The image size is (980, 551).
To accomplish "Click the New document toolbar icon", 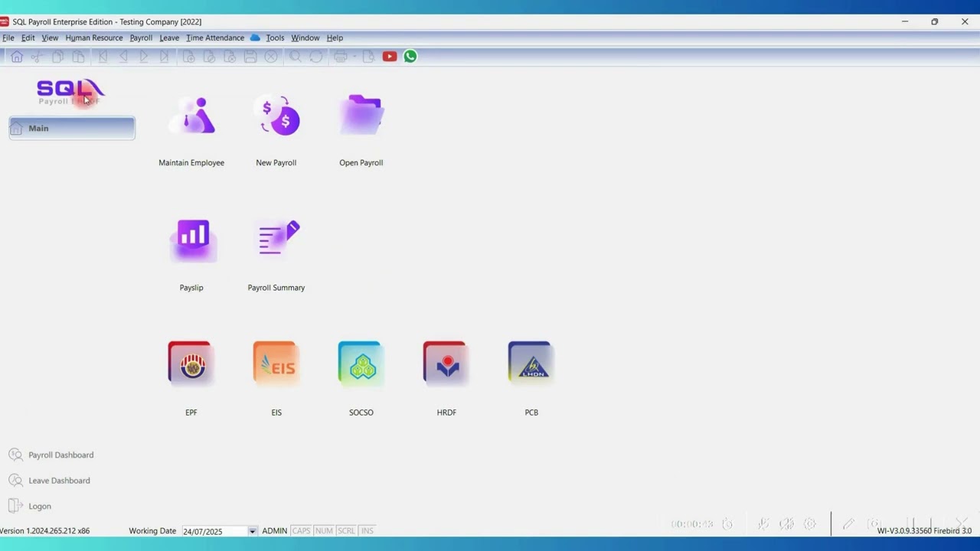I will coord(188,57).
